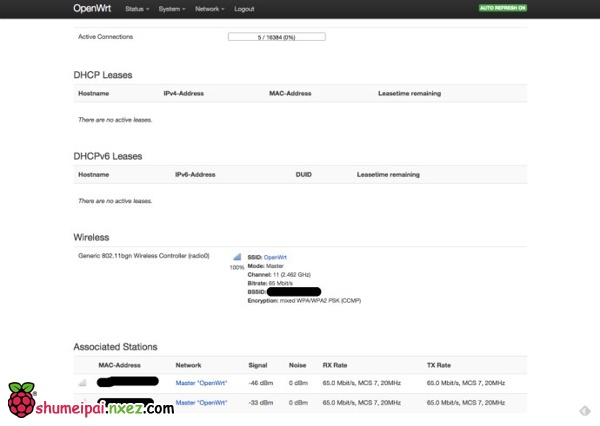Expand the System menu

point(171,8)
